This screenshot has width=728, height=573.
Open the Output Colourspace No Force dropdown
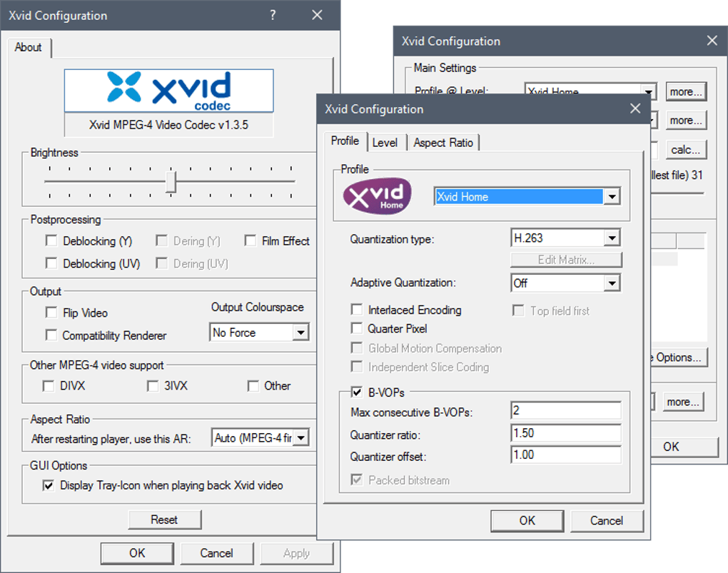pos(301,333)
